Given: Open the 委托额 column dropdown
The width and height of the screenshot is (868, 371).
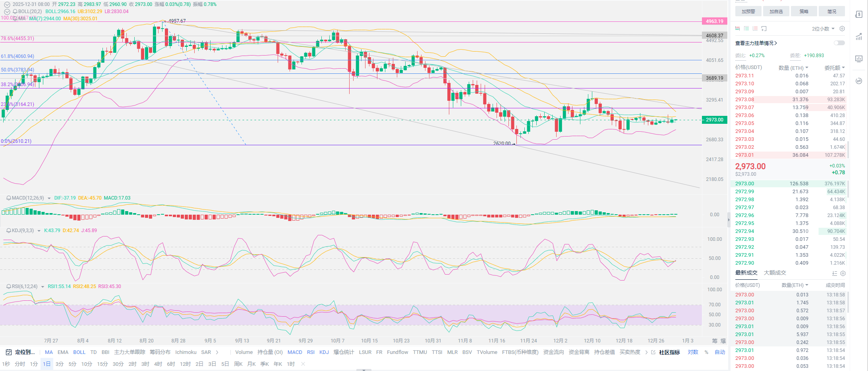Looking at the screenshot, I should pos(834,68).
